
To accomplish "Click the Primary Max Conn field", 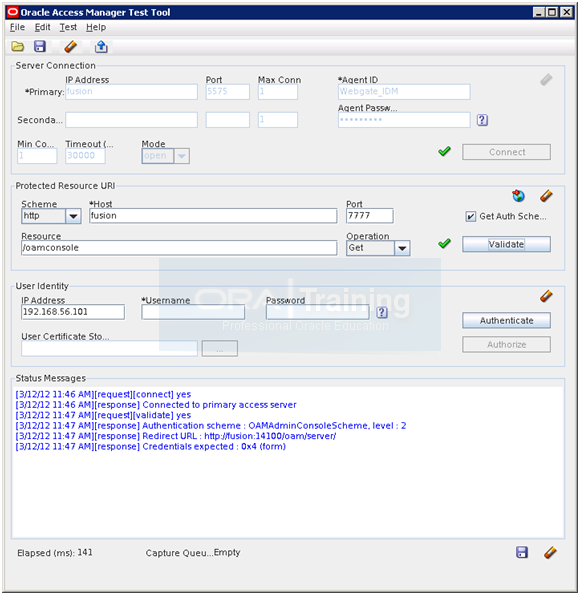I will tap(278, 92).
